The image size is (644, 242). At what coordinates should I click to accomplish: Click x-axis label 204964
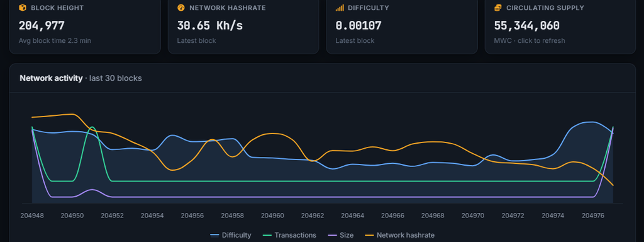tap(352, 216)
